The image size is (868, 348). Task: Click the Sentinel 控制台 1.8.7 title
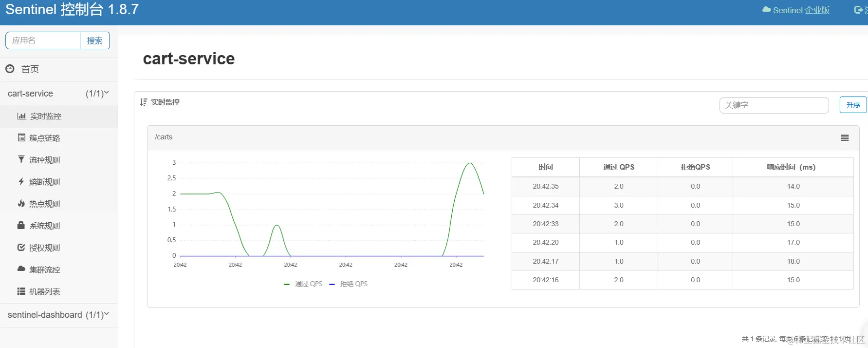click(72, 9)
